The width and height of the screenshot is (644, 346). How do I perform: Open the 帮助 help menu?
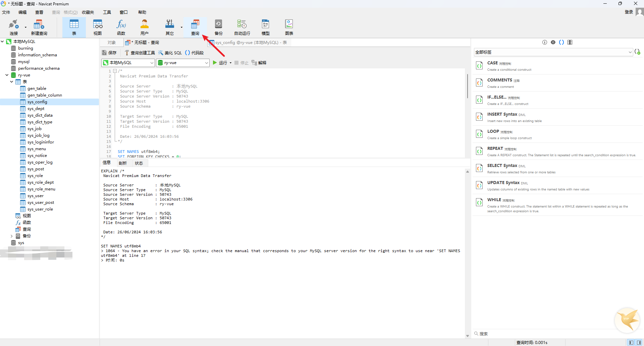click(142, 12)
